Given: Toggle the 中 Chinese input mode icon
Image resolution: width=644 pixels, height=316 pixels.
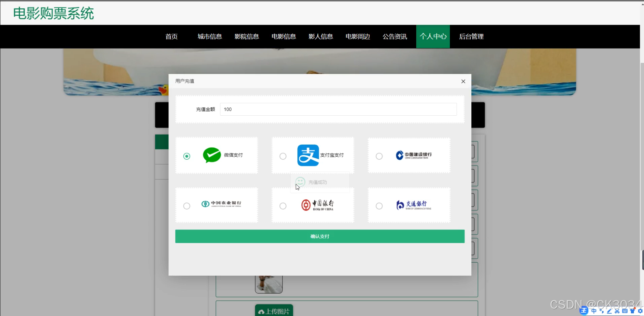Looking at the screenshot, I should click(594, 311).
